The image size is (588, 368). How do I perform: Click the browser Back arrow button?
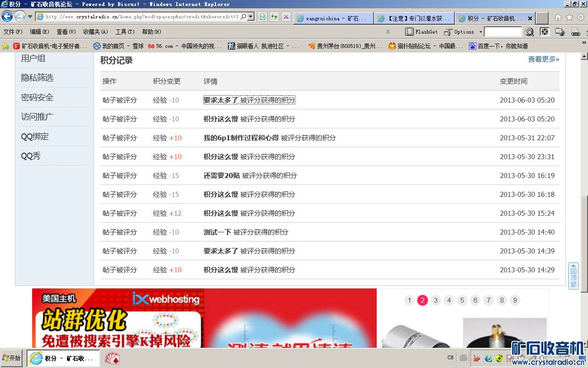click(7, 17)
